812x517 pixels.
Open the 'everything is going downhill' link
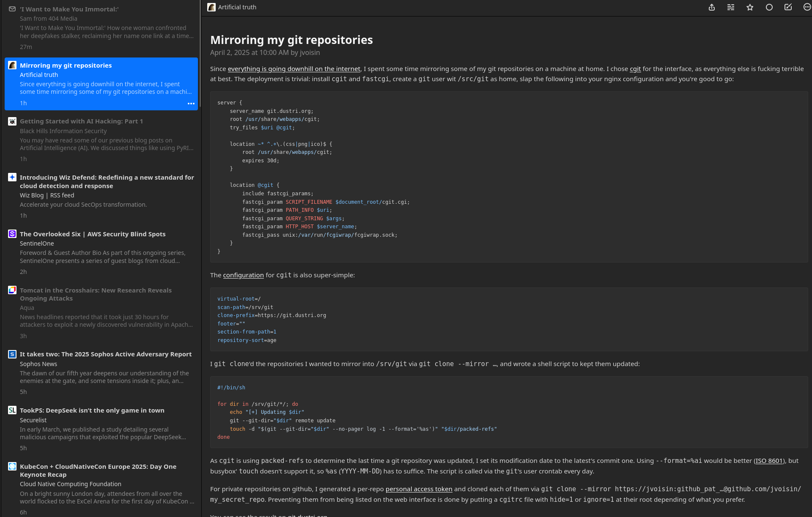pos(294,69)
